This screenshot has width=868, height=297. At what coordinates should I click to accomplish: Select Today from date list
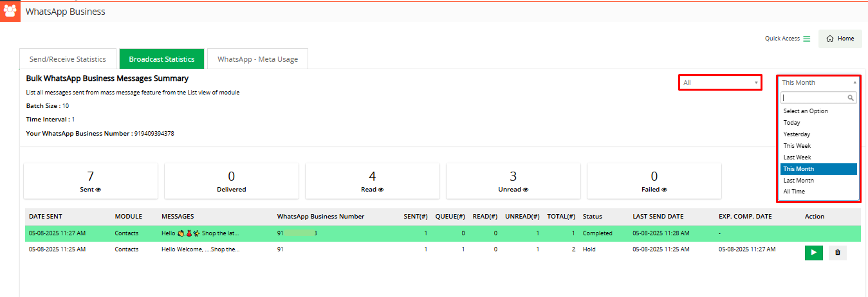point(818,123)
